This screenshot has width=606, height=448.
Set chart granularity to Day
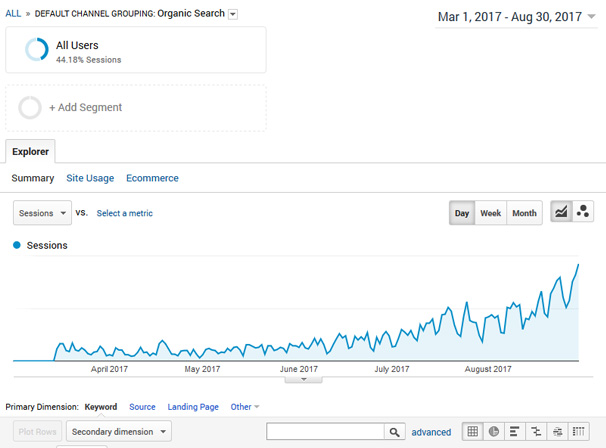[x=462, y=213]
